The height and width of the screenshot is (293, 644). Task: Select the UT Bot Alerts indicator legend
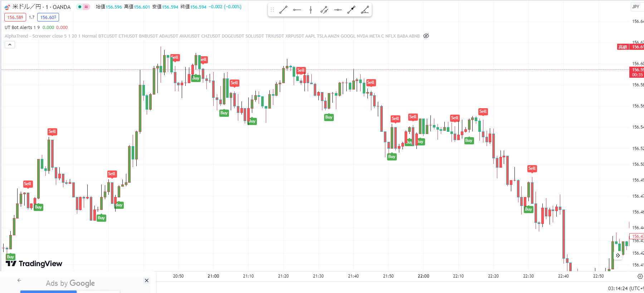pyautogui.click(x=22, y=28)
